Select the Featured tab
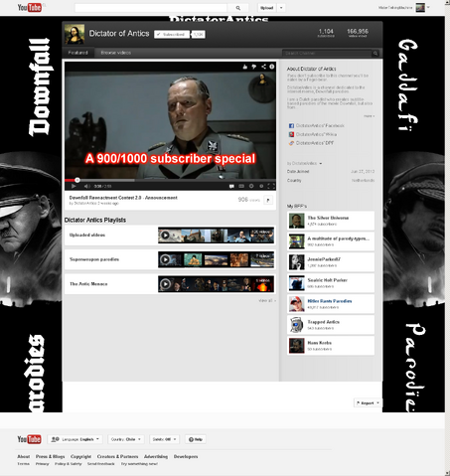 tap(78, 53)
